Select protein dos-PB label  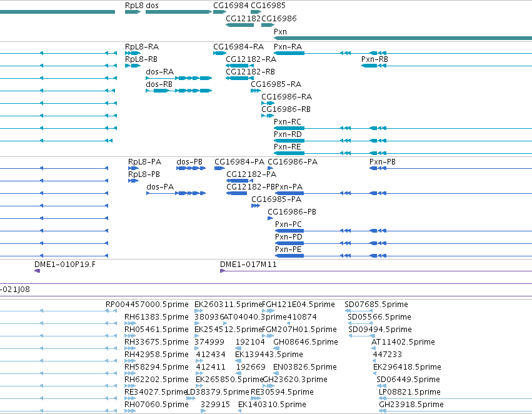[189, 162]
